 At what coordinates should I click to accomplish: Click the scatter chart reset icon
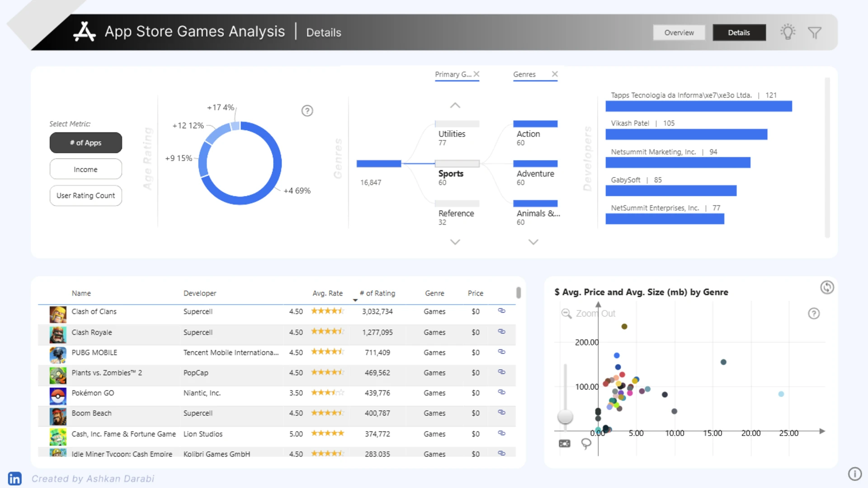click(x=827, y=287)
